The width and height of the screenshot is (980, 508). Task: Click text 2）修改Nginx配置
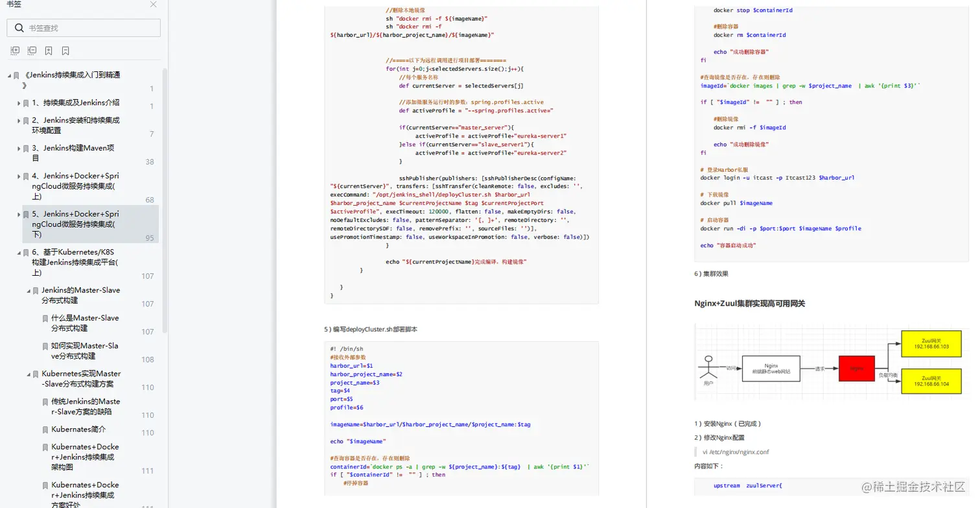(x=719, y=438)
